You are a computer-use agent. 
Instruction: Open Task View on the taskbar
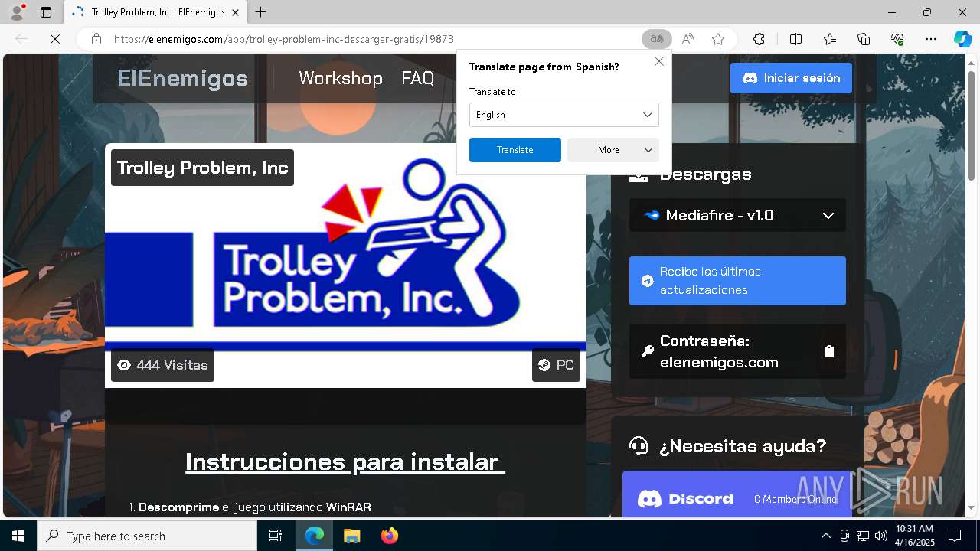pyautogui.click(x=276, y=536)
